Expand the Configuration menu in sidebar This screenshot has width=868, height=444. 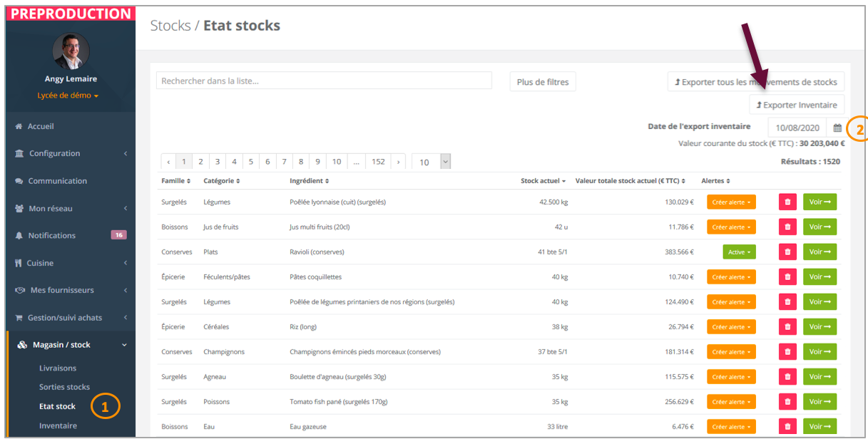coord(70,154)
